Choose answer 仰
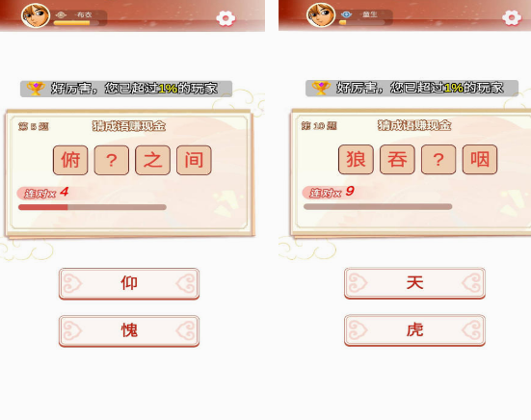531x420 pixels. pos(129,283)
